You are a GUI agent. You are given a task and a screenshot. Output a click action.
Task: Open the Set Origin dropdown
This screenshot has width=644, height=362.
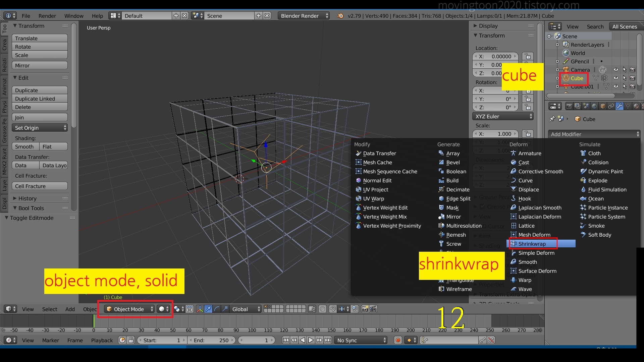click(x=40, y=128)
